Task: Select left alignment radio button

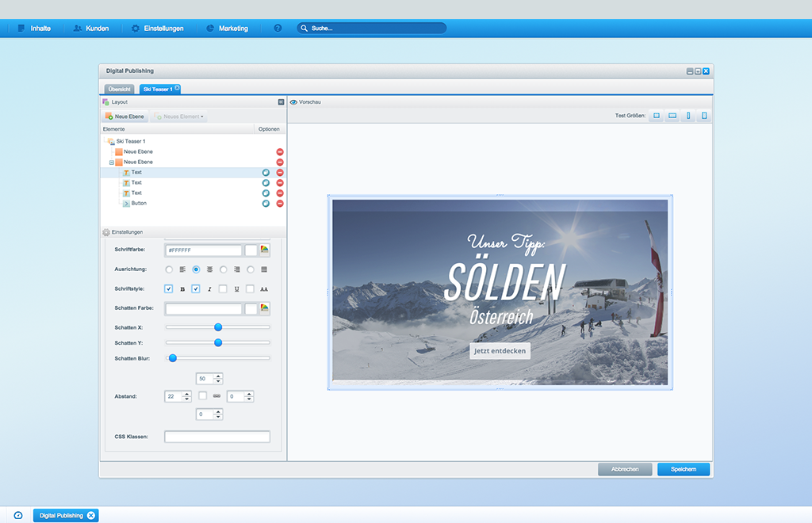Action: tap(169, 269)
